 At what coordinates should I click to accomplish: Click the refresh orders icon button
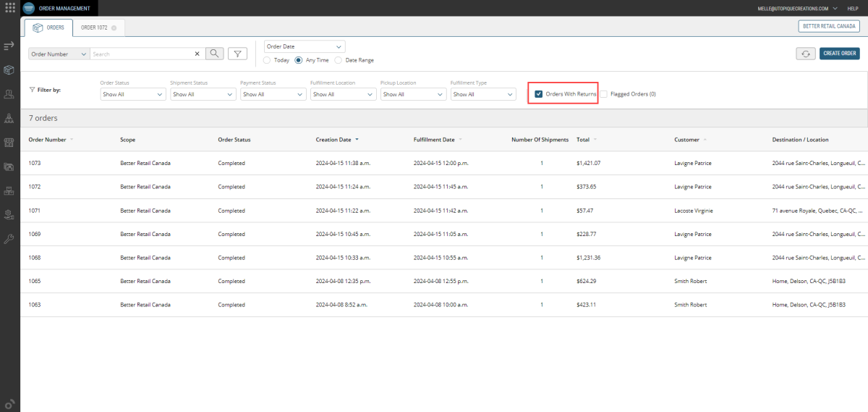click(x=805, y=54)
